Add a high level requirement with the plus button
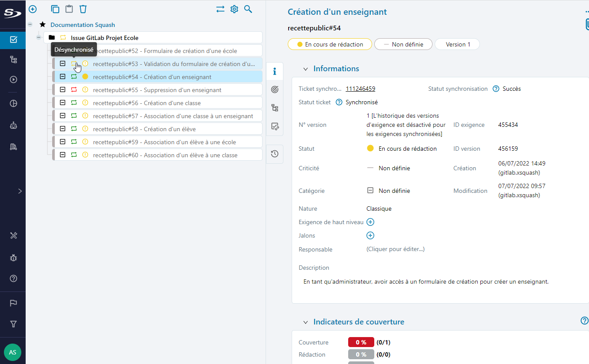The image size is (589, 364). point(370,222)
